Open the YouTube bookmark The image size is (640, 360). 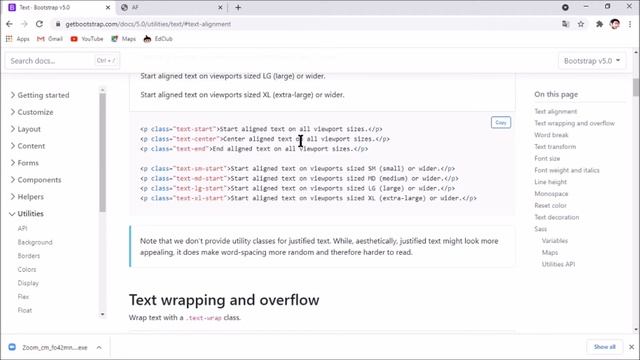87,39
